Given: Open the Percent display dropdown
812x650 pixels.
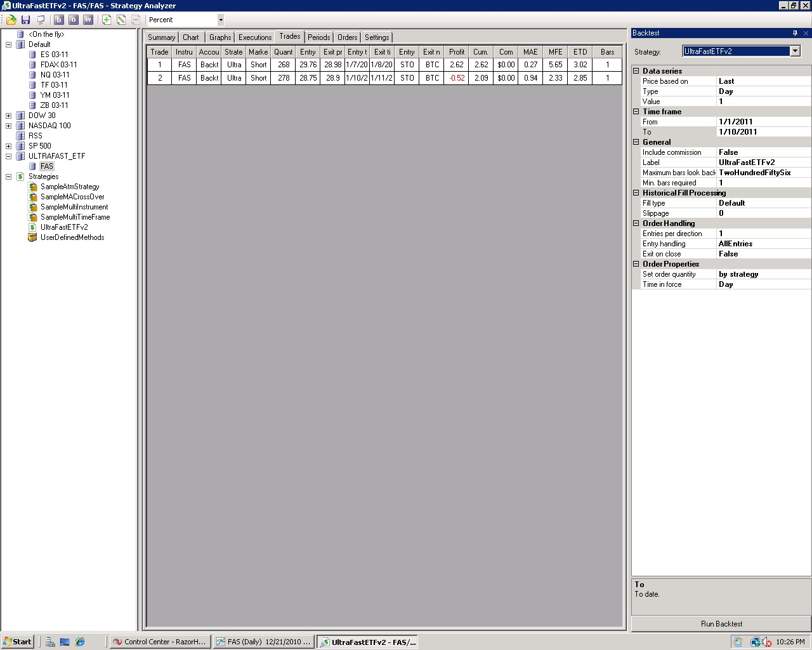Looking at the screenshot, I should point(221,20).
